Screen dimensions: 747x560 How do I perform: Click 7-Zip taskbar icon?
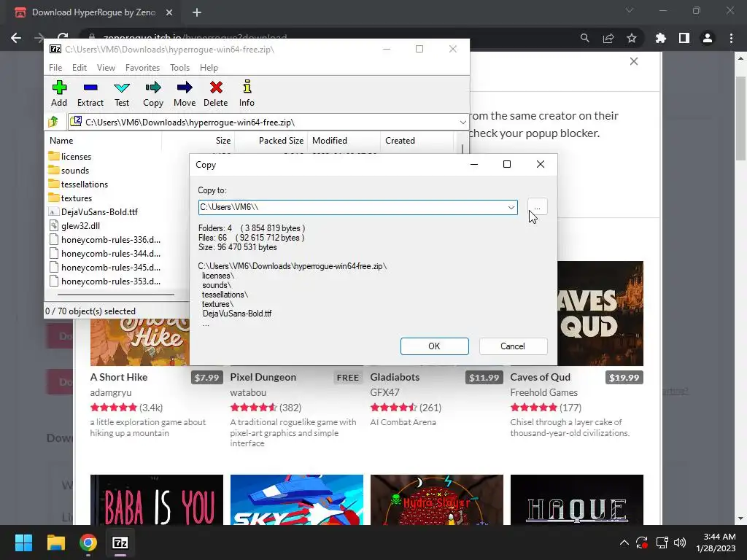[x=120, y=542]
